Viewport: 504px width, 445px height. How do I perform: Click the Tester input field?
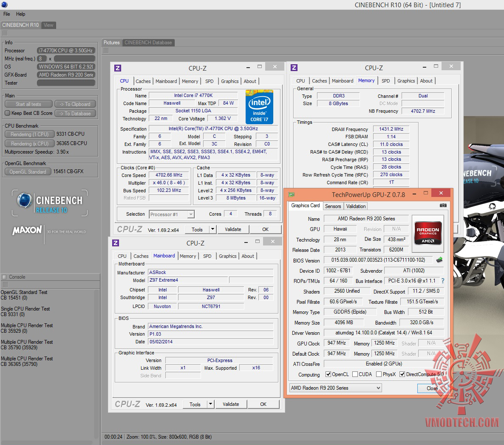click(66, 83)
